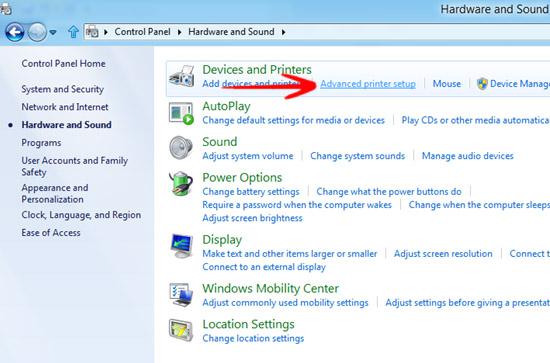Open Location Settings heading
Image resolution: width=550 pixels, height=363 pixels.
click(248, 324)
